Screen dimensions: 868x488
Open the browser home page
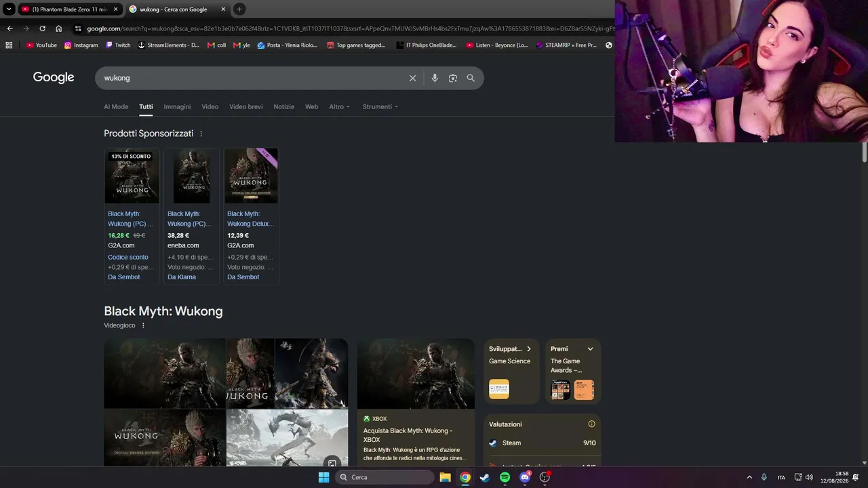pyautogui.click(x=59, y=28)
